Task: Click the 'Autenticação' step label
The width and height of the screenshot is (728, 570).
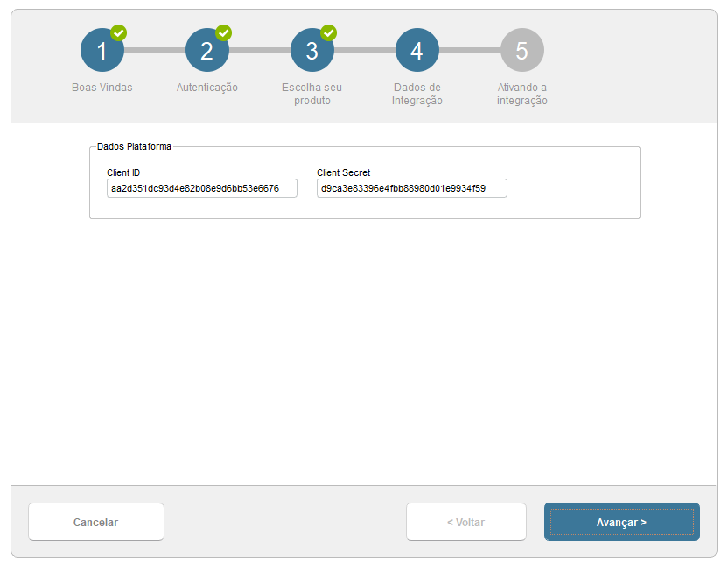Action: pos(207,88)
